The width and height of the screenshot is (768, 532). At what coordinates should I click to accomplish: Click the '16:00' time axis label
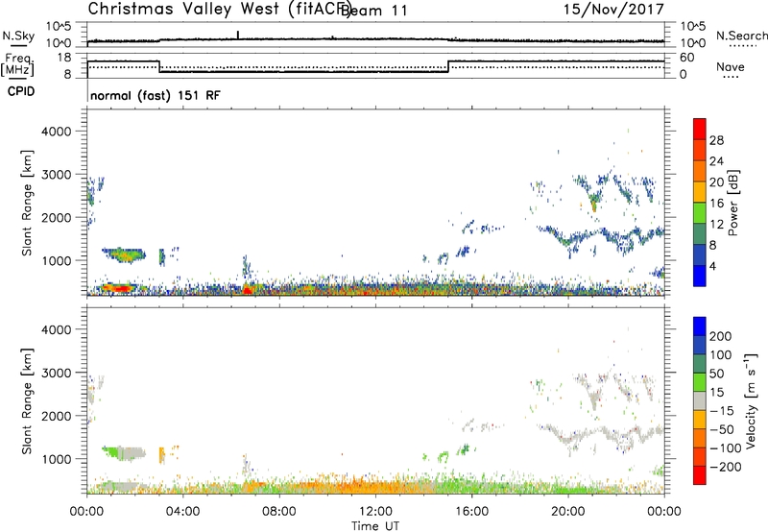[471, 512]
